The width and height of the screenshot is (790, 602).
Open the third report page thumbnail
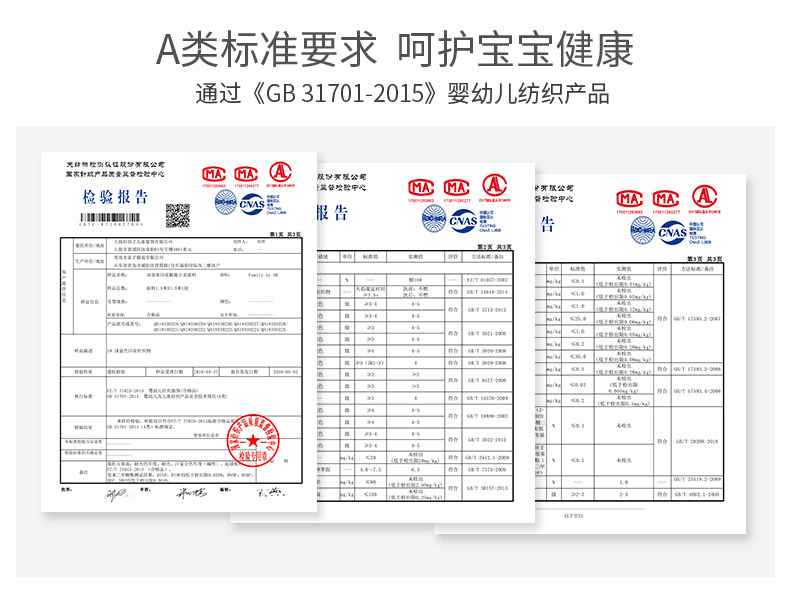click(640, 354)
